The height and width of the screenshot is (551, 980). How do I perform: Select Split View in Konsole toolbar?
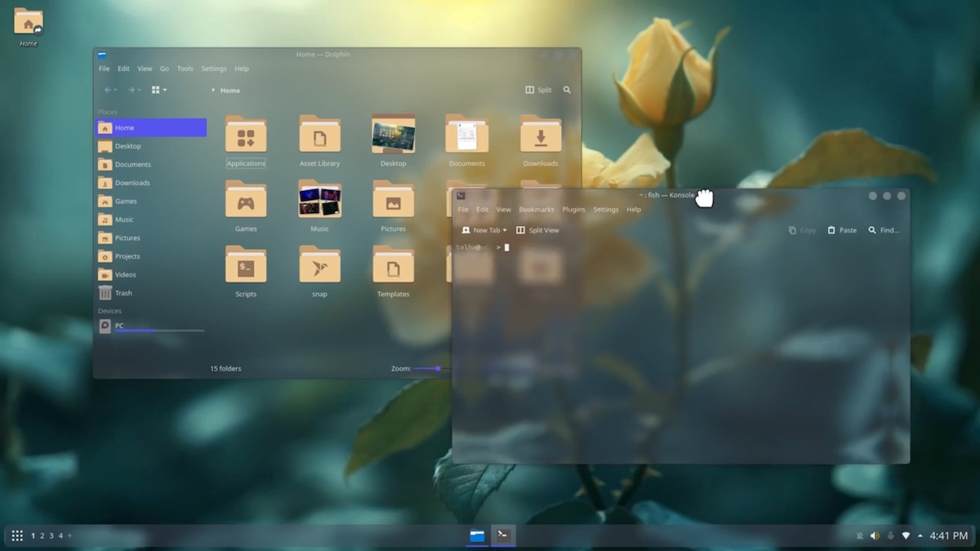537,230
